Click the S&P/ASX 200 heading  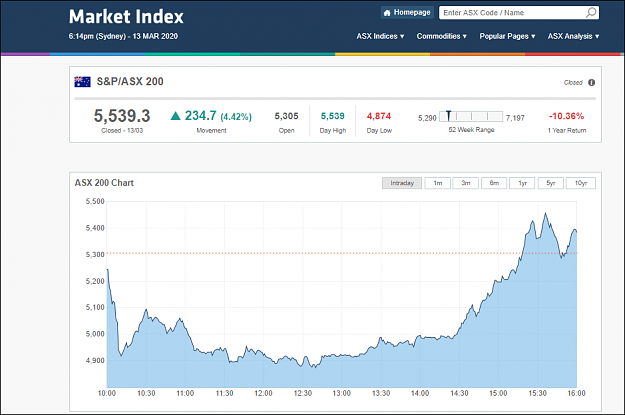[x=130, y=82]
